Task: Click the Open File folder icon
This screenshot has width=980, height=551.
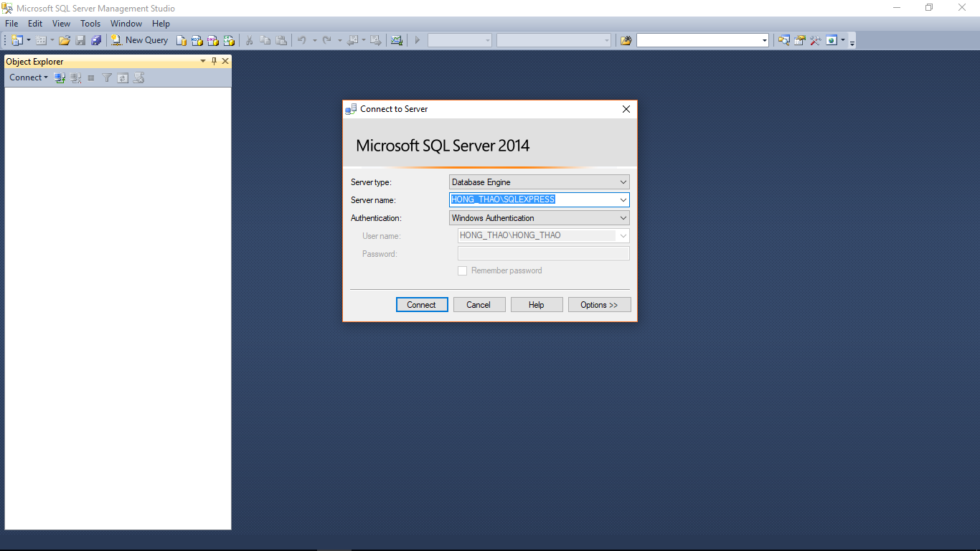Action: 65,40
